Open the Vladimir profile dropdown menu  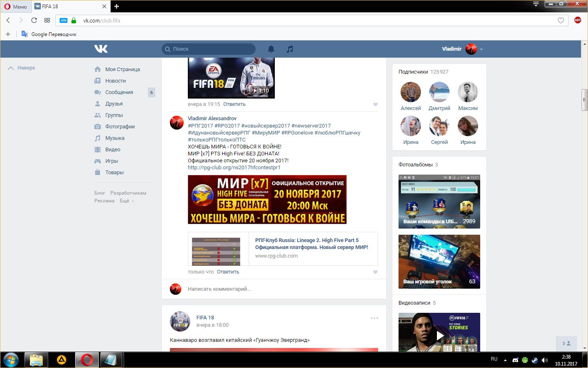click(462, 49)
